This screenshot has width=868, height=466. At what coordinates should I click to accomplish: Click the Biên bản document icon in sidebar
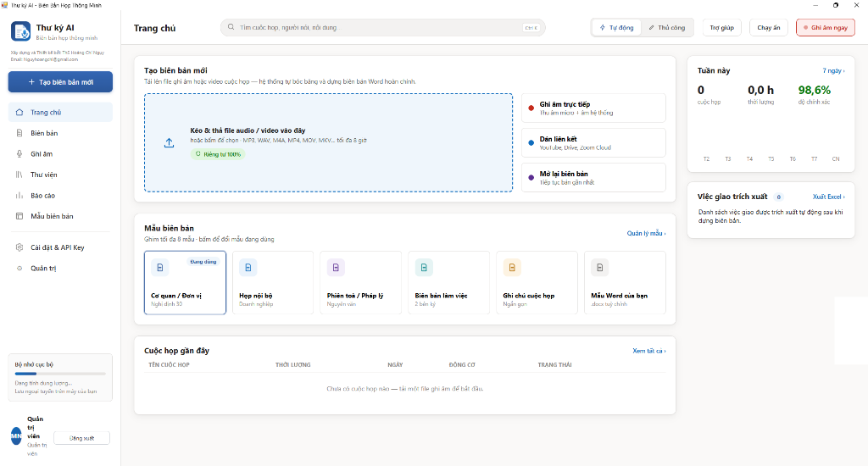[19, 133]
